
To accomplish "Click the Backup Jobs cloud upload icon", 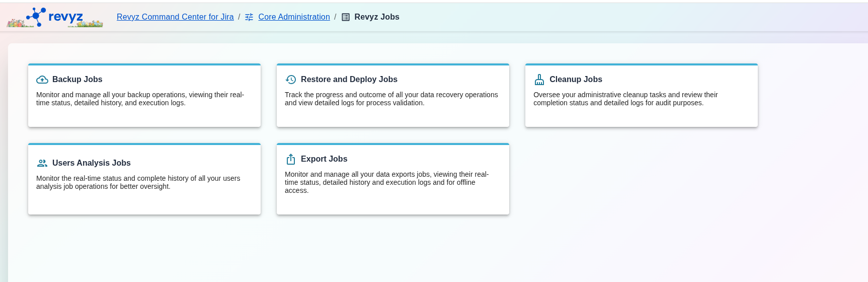I will point(42,80).
